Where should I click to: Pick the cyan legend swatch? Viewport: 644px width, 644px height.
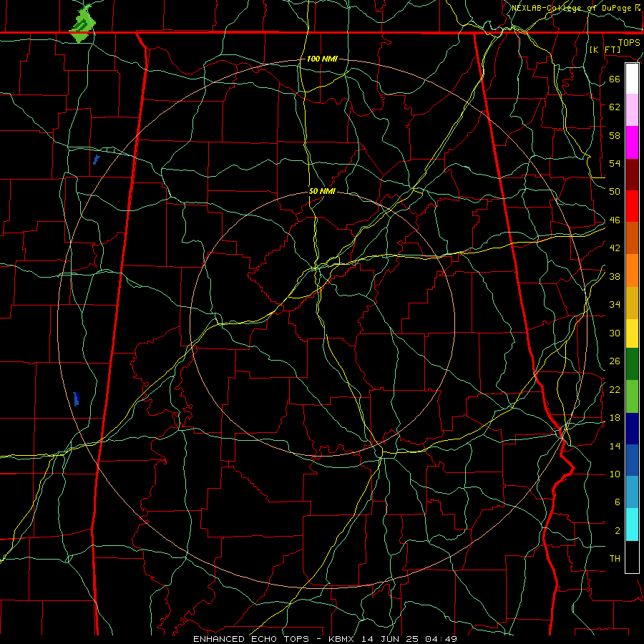coord(632,524)
